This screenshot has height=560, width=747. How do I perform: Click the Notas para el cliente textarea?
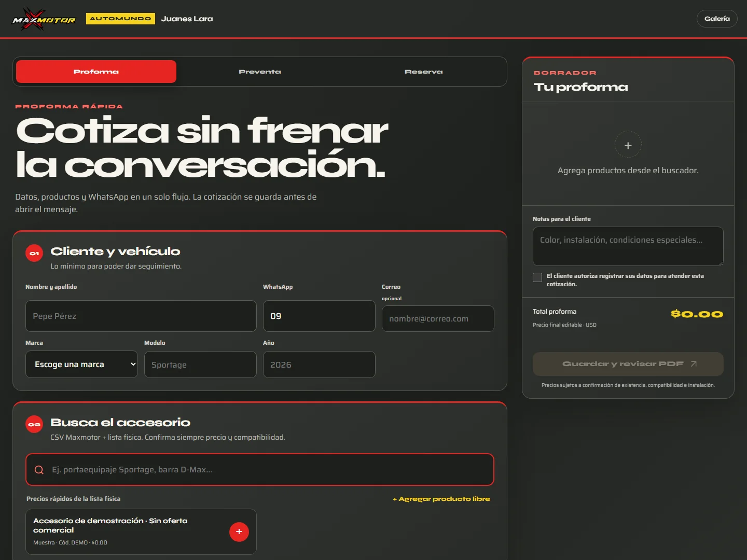click(628, 246)
